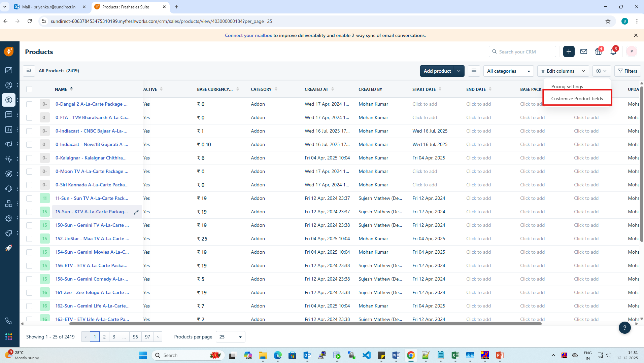
Task: Click the help question mark button
Action: click(624, 327)
